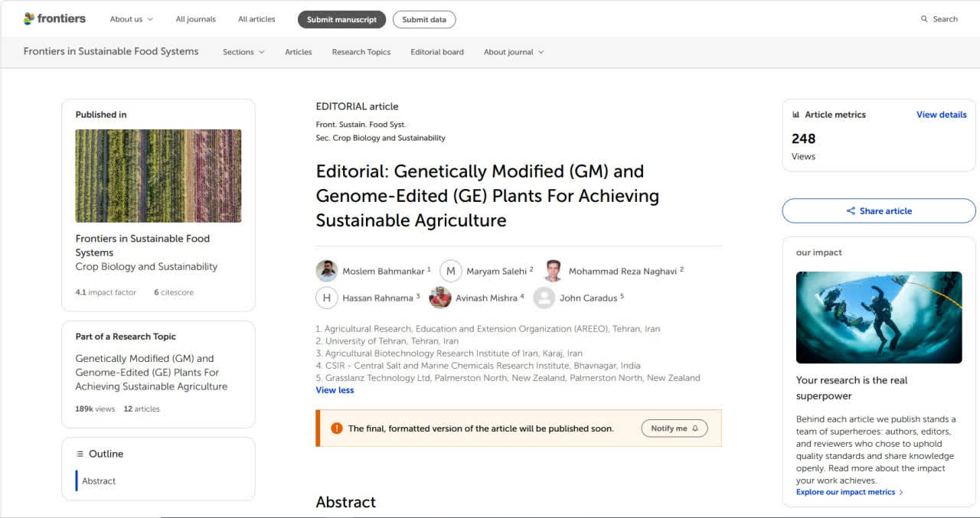The image size is (980, 518).
Task: Open the Sections dropdown menu
Action: click(x=243, y=52)
